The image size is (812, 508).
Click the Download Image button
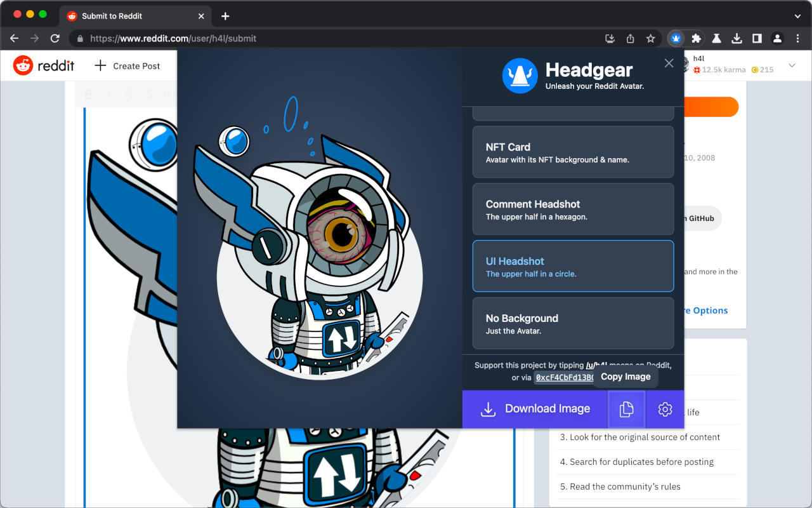535,409
